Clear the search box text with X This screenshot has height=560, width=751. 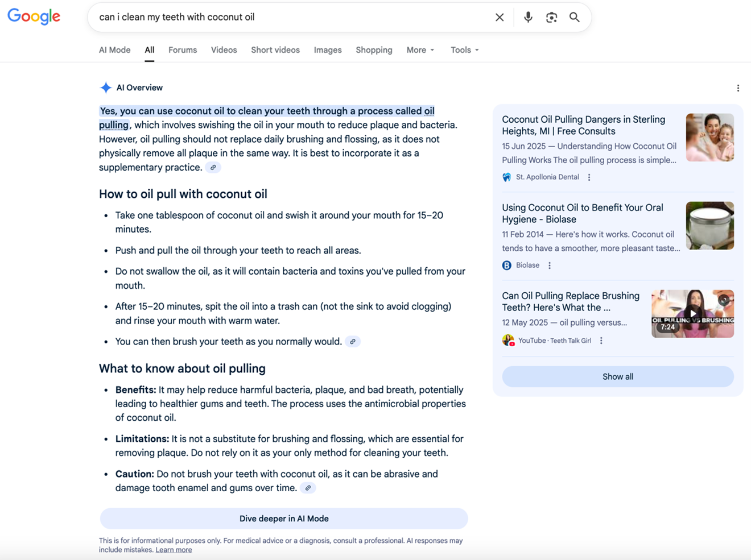(x=500, y=17)
